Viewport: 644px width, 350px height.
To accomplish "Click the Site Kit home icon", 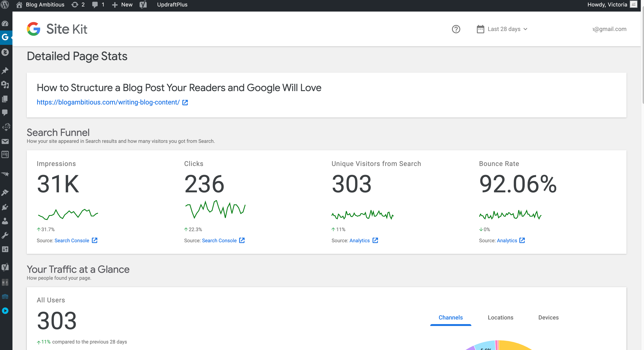I will coord(34,29).
